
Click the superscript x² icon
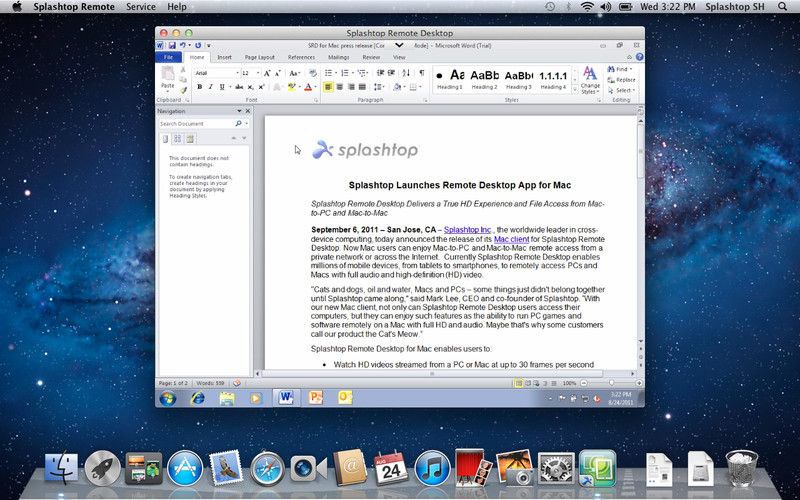pos(261,87)
